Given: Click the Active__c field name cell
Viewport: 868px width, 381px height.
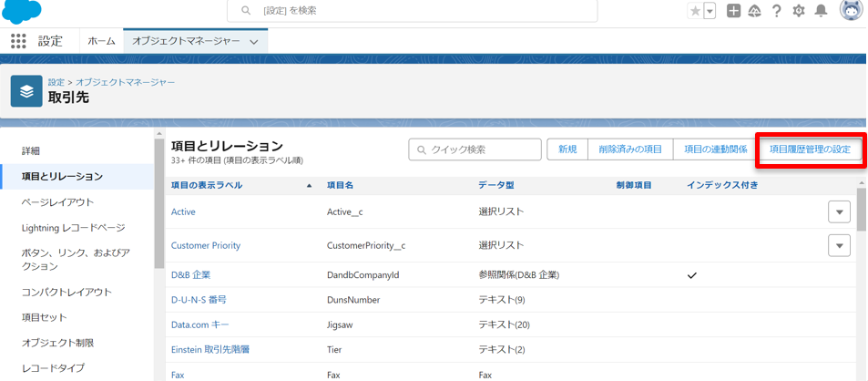Looking at the screenshot, I should tap(345, 211).
